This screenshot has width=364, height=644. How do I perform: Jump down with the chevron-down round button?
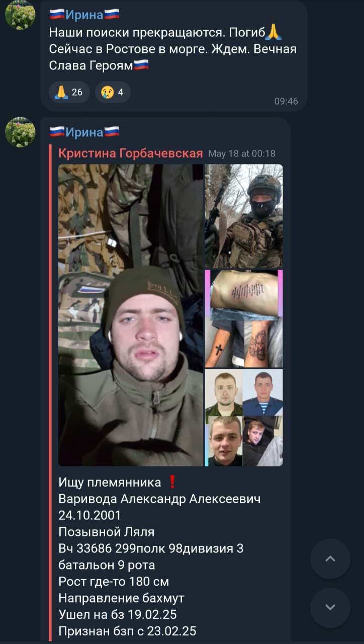(330, 608)
